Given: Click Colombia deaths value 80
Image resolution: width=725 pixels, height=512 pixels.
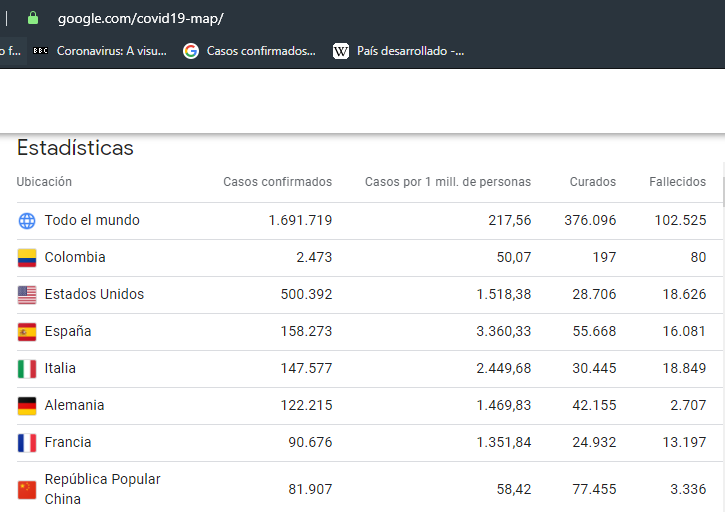Looking at the screenshot, I should 698,257.
